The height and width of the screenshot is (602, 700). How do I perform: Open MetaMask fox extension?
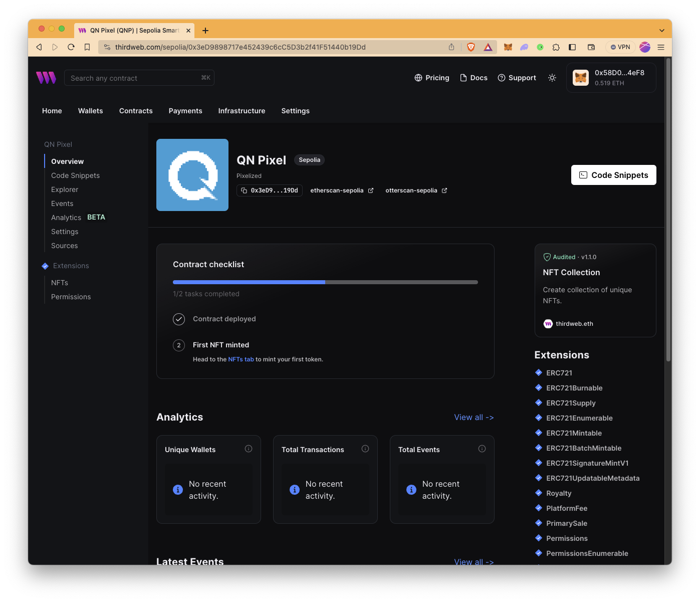tap(508, 47)
